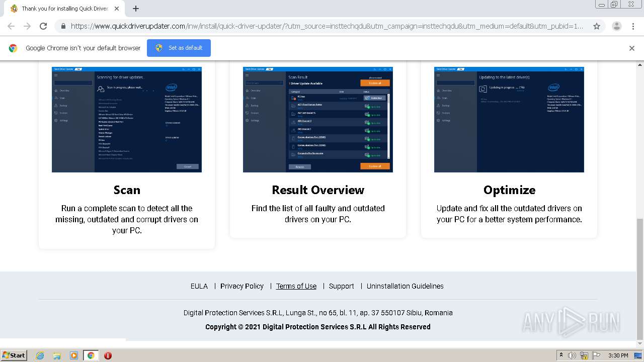Open the Chrome profile avatar

click(x=617, y=26)
